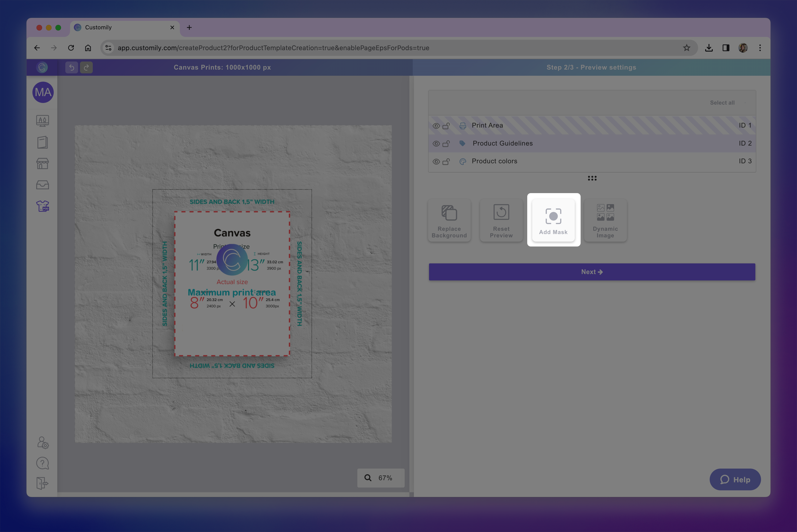The width and height of the screenshot is (797, 532).
Task: Toggle visibility of Print Area layer
Action: point(436,126)
